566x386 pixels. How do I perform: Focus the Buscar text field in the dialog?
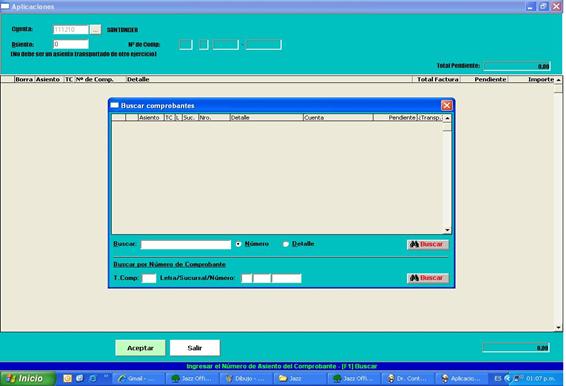click(x=186, y=245)
